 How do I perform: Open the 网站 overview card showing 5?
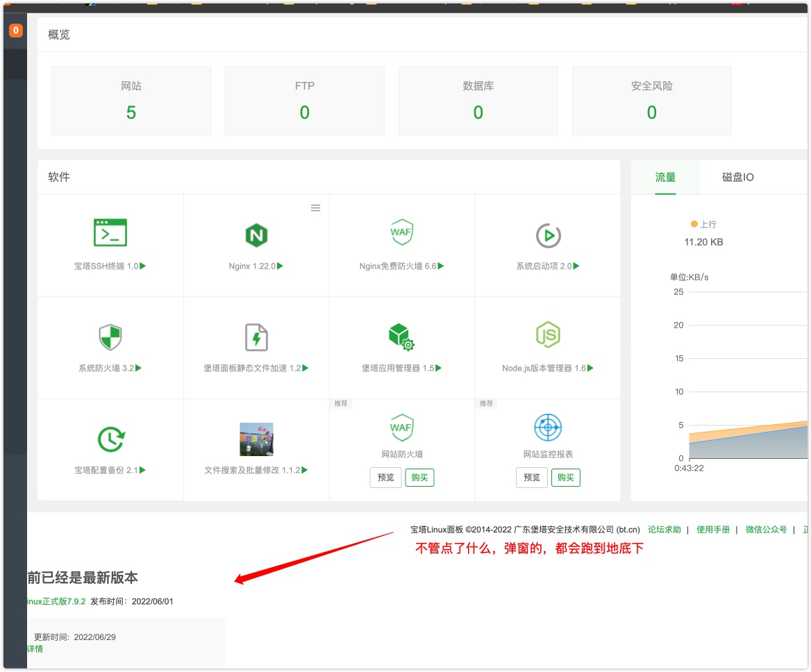[x=131, y=100]
